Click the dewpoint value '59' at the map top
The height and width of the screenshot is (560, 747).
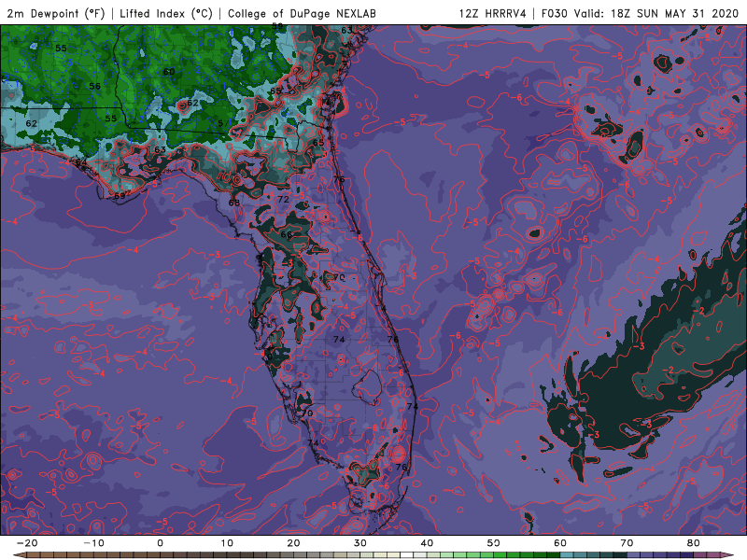coord(277,27)
